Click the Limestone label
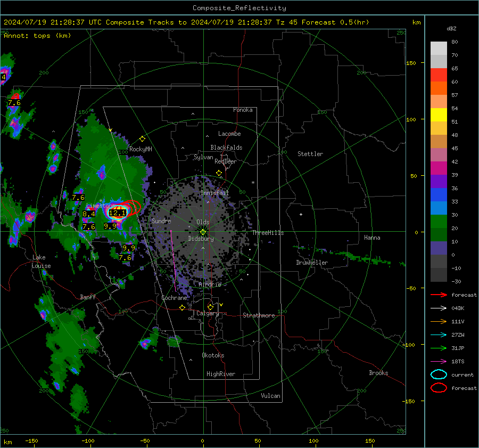The height and width of the screenshot is (448, 479). coord(101,206)
